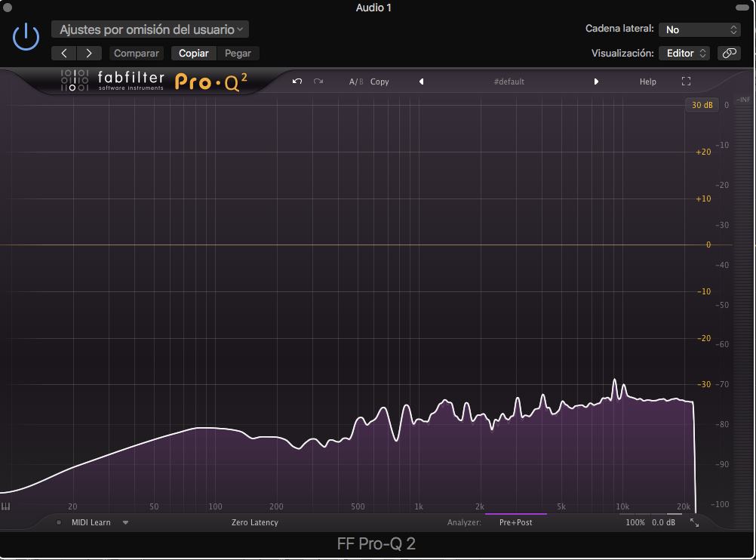
Task: Go to the previous setting with left arrow
Action: click(64, 53)
